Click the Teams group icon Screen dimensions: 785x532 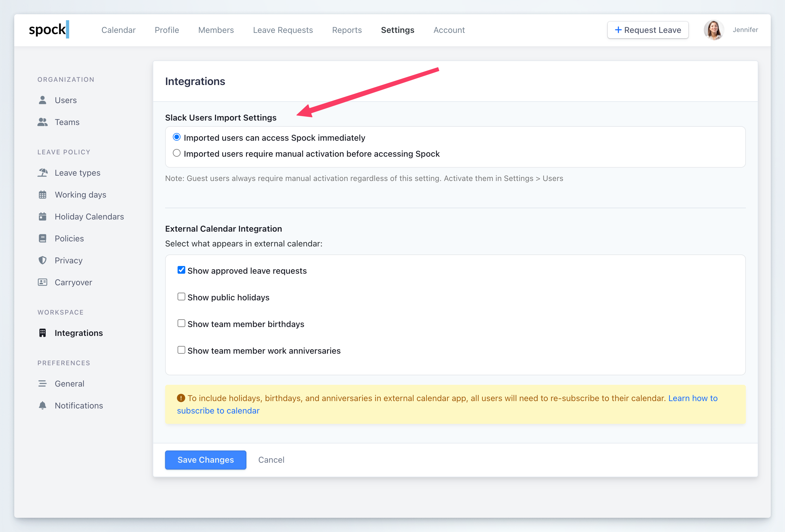pos(43,122)
